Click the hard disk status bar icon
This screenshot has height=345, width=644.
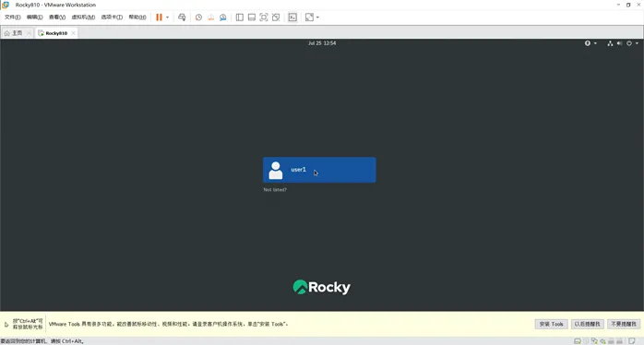(577, 341)
